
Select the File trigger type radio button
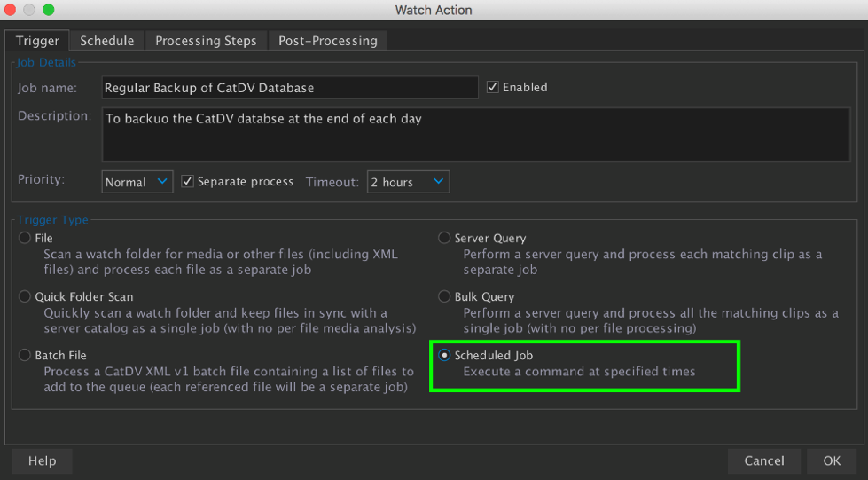tap(26, 238)
